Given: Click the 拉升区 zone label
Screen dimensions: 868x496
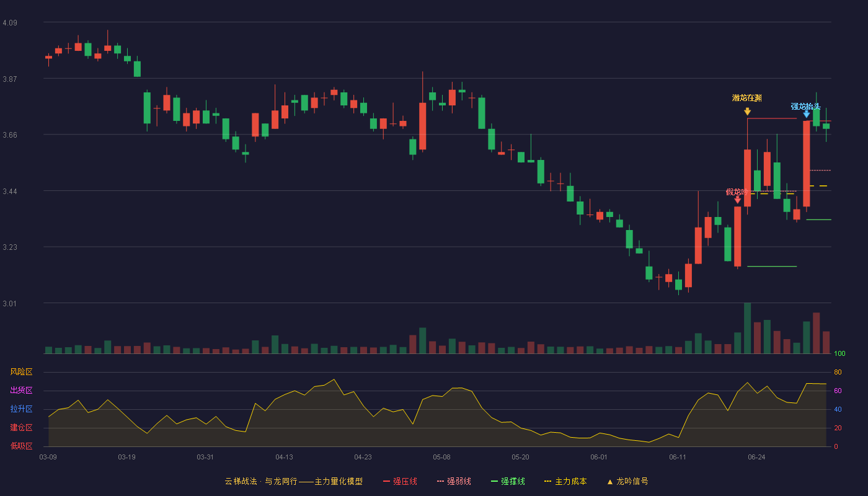Looking at the screenshot, I should (21, 409).
